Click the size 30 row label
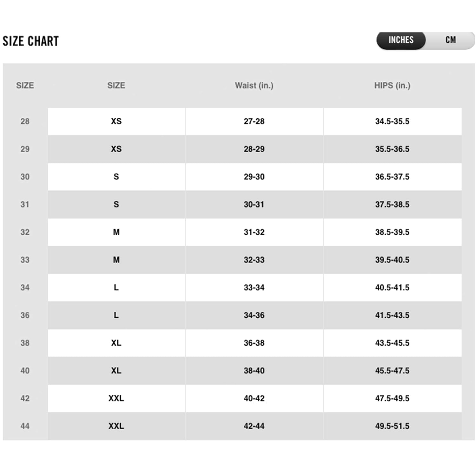This screenshot has width=476, height=476. point(25,177)
